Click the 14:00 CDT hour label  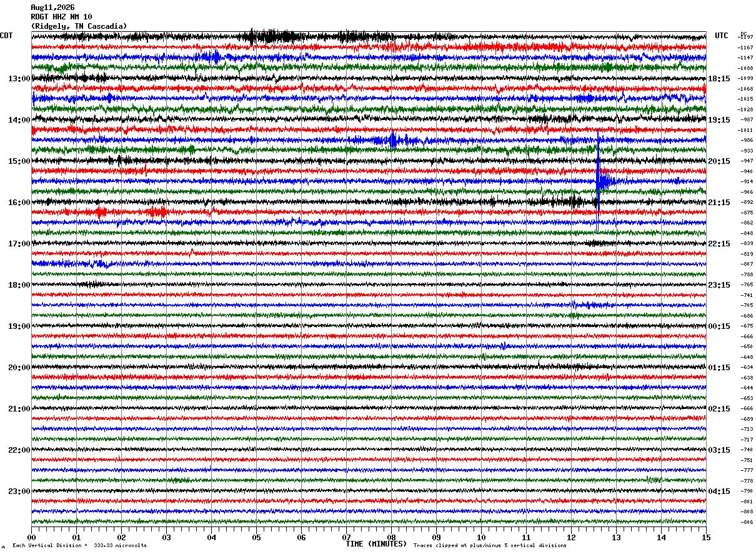(19, 120)
